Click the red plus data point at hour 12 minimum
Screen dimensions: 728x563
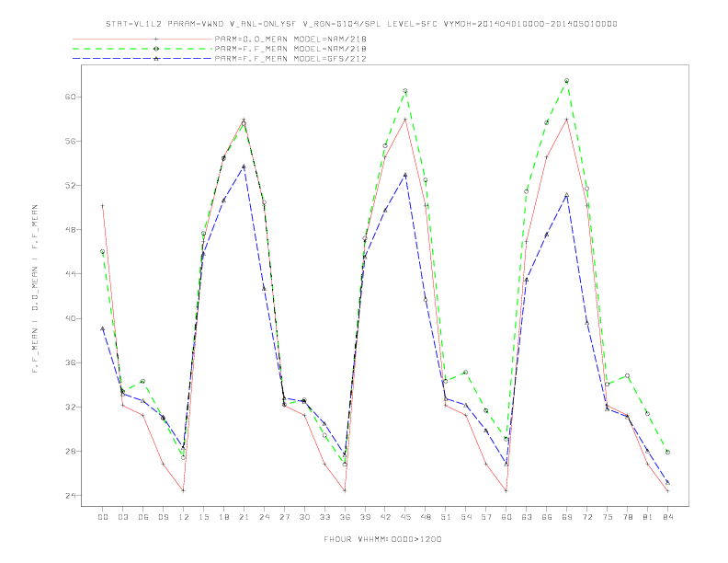[184, 490]
